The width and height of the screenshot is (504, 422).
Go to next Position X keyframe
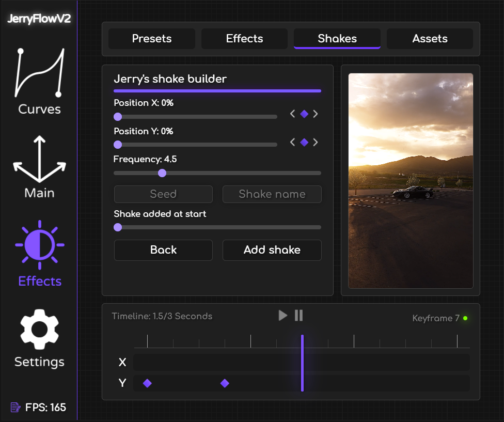tap(316, 114)
